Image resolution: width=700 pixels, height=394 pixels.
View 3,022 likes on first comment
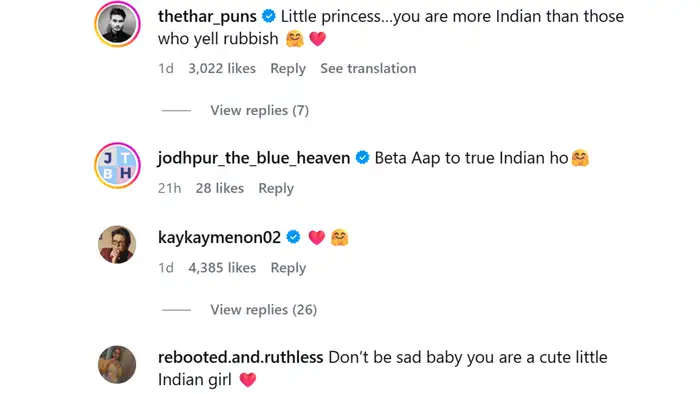pos(222,68)
